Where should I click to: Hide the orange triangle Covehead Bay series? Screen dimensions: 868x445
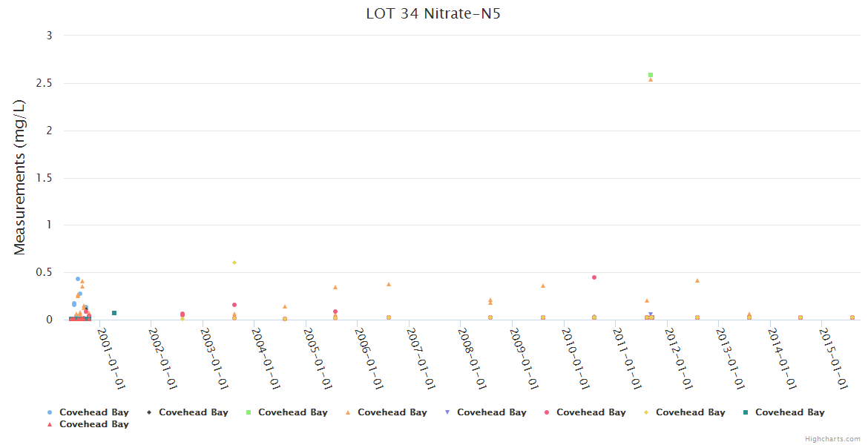coord(392,412)
